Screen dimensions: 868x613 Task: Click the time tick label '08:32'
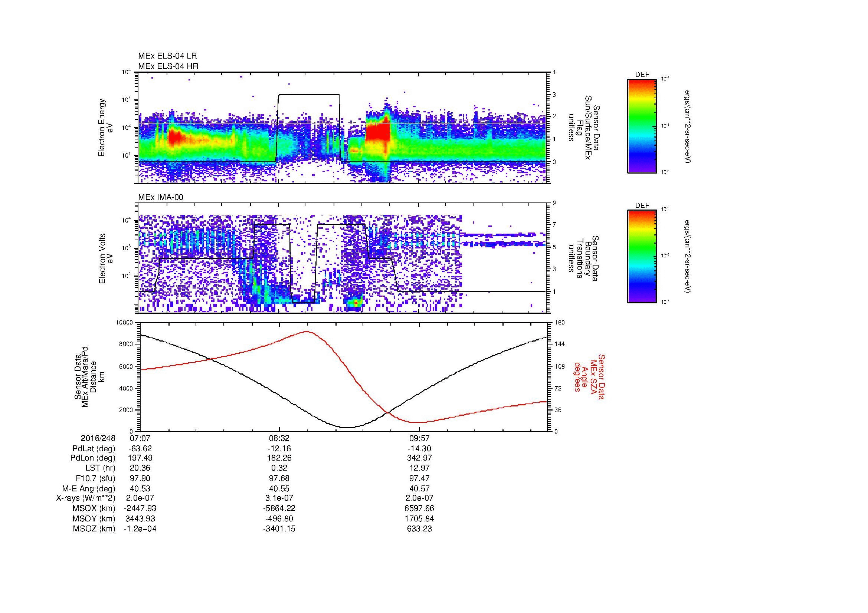(279, 438)
